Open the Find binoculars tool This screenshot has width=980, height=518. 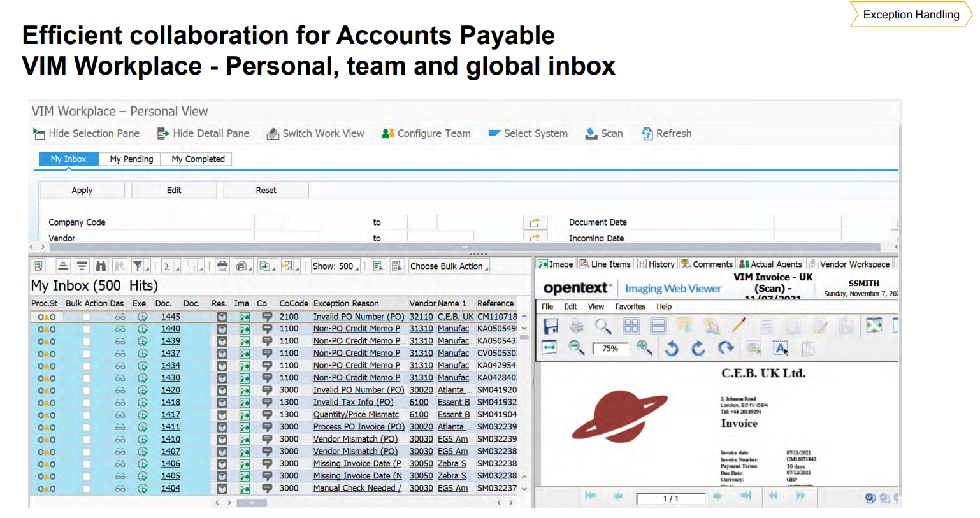click(101, 266)
